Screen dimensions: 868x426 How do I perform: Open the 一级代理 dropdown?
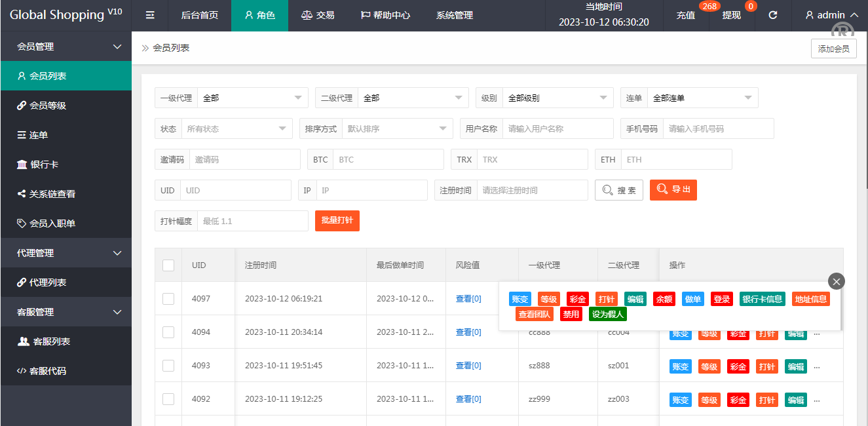pyautogui.click(x=253, y=97)
